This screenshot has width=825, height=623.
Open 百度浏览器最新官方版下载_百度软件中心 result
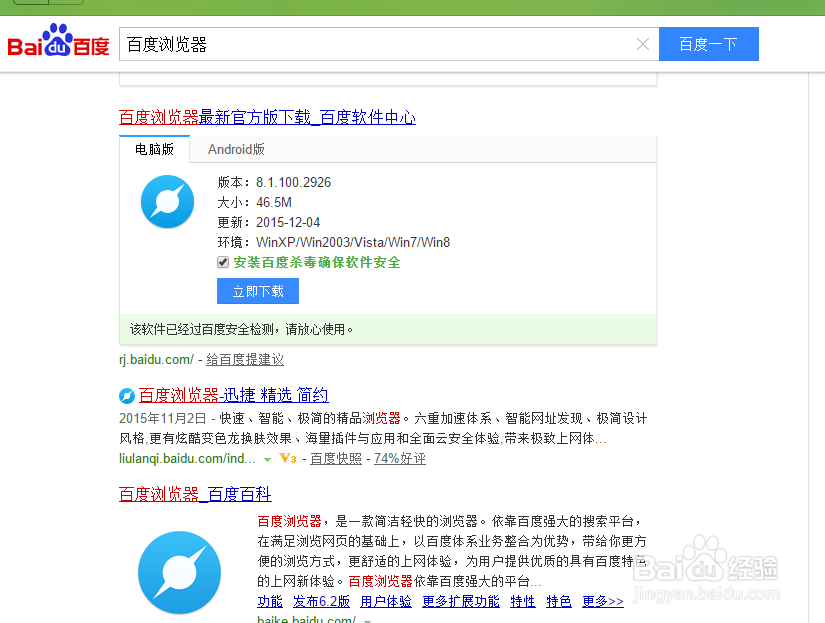(x=267, y=117)
